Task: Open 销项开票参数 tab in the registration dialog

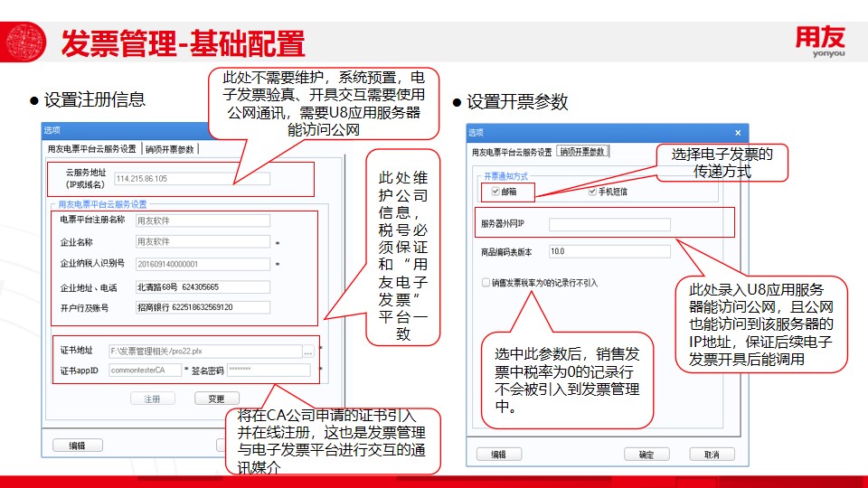Action: pyautogui.click(x=171, y=149)
